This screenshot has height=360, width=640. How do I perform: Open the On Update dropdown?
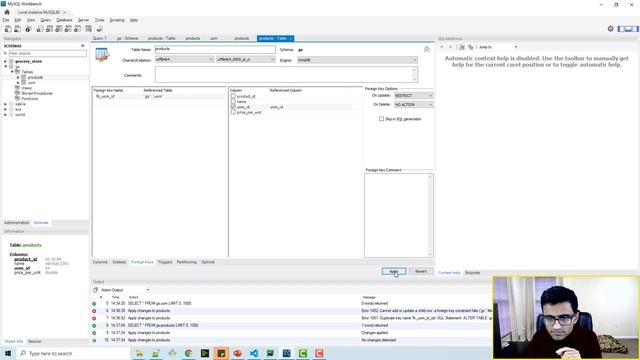point(413,96)
